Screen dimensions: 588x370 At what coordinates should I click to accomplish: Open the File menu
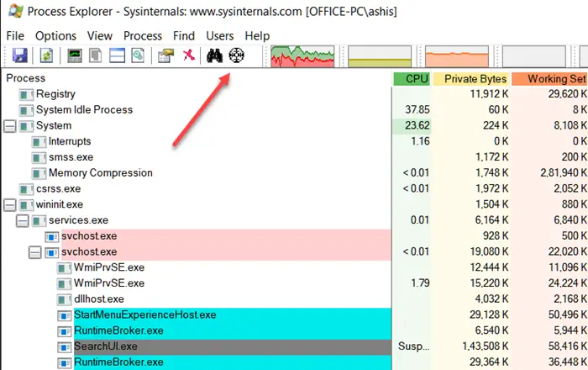15,35
